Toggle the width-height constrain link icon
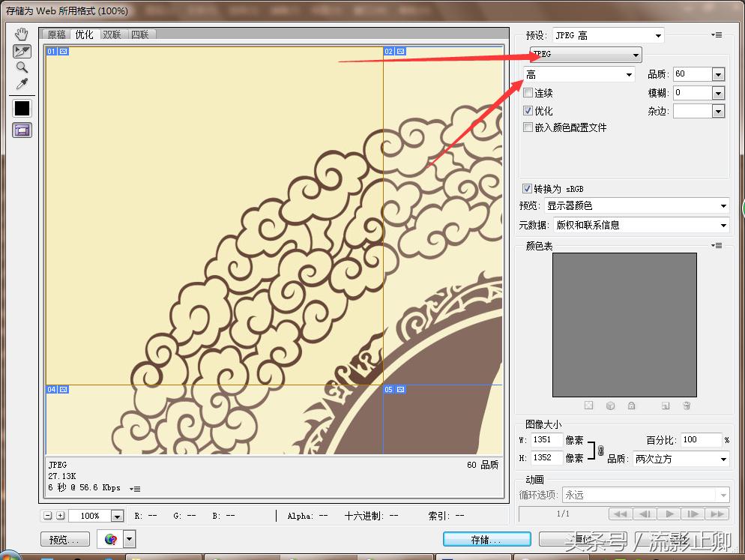 600,450
